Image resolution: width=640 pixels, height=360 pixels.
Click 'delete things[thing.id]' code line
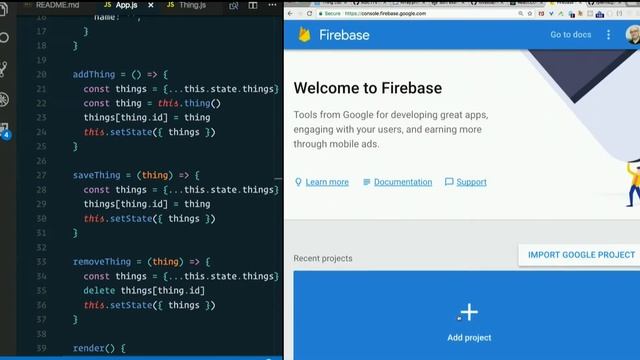point(144,291)
